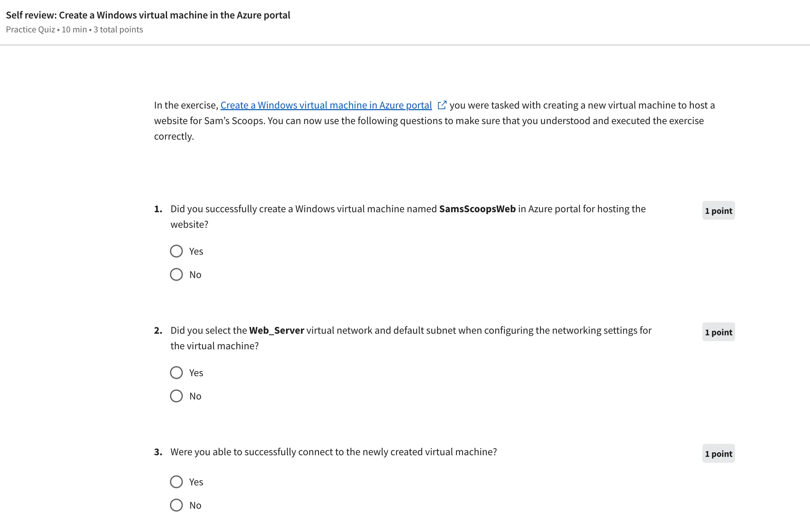810x532 pixels.
Task: Open the external link icon beside Azure portal link
Action: [x=442, y=105]
